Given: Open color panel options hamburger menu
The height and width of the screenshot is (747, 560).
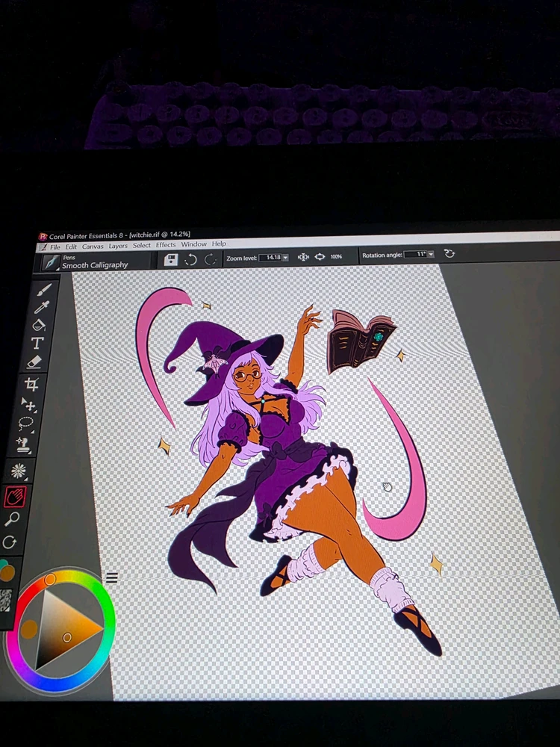Looking at the screenshot, I should [112, 578].
